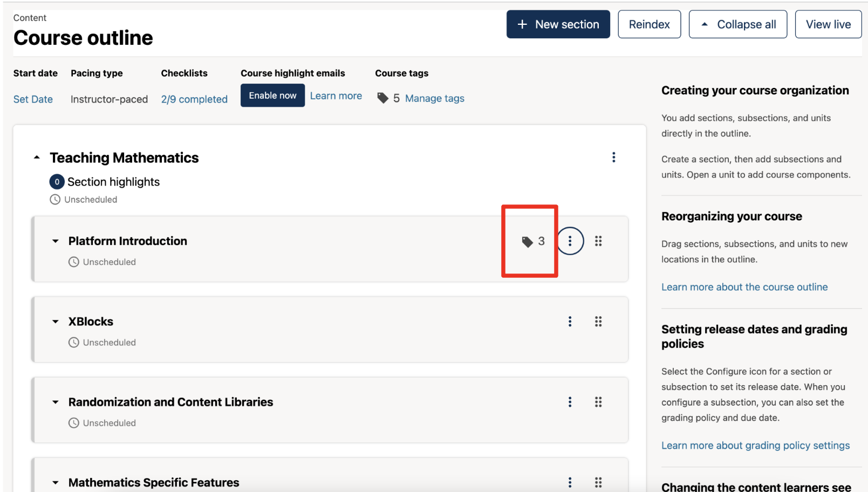Collapse the Teaching Mathematics section
Image resolution: width=868 pixels, height=492 pixels.
(37, 158)
